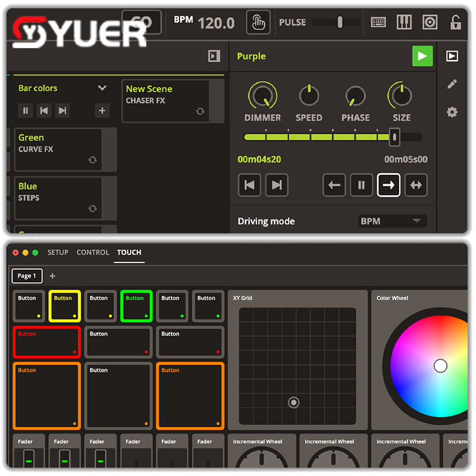
Task: Pause the Purple scene playback
Action: coord(361,185)
